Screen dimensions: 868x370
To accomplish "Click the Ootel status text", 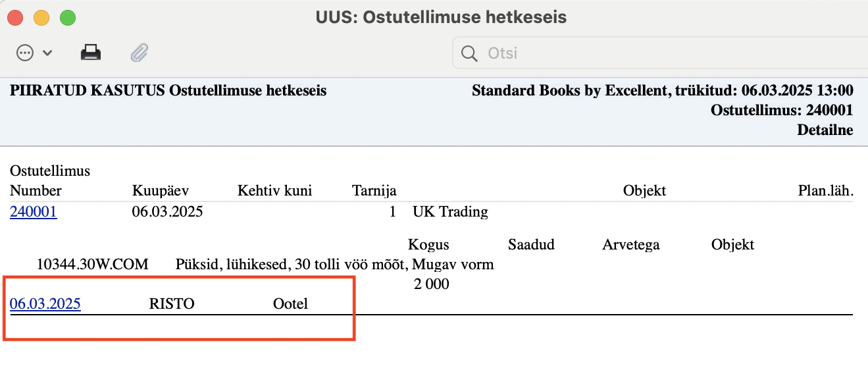I will (x=290, y=304).
